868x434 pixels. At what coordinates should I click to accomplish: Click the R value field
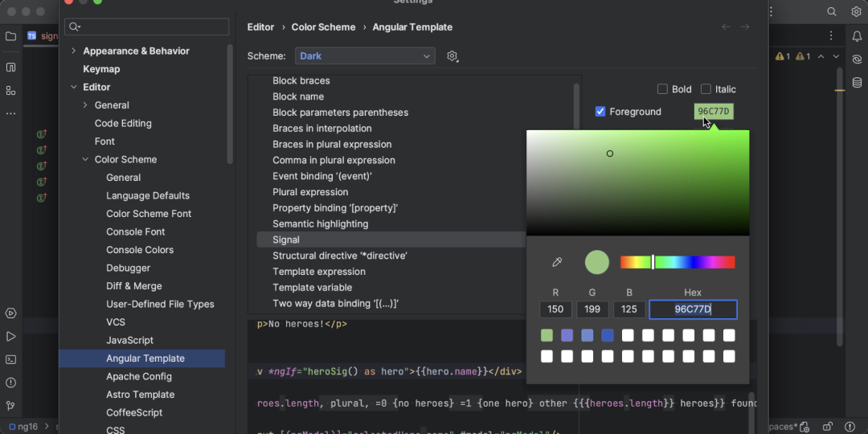pos(555,309)
